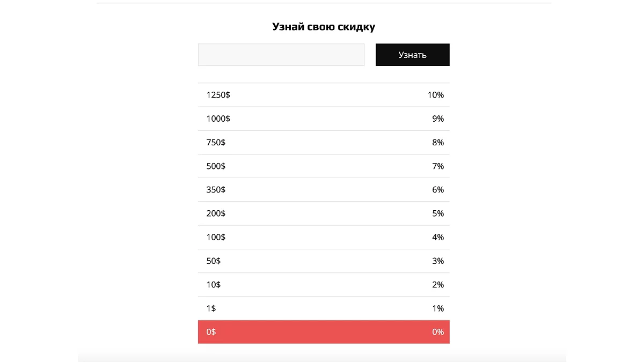
Task: Select the 1250$ threshold label
Action: (218, 95)
